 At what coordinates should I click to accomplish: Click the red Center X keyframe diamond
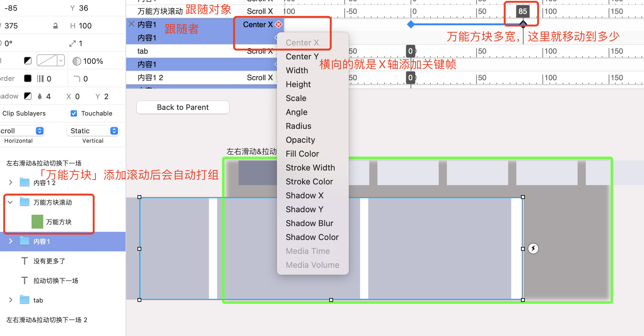click(x=278, y=24)
